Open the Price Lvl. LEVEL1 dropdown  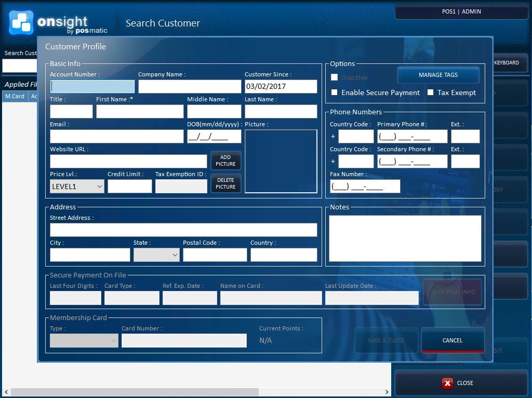76,186
